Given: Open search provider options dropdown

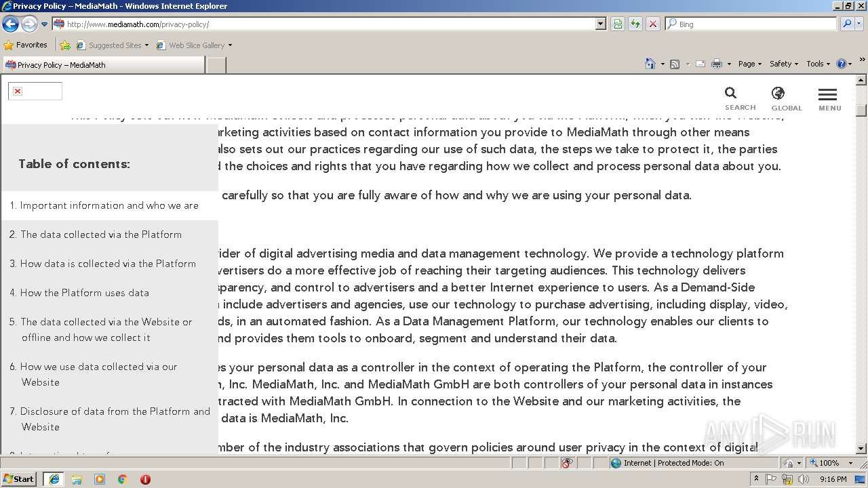Looking at the screenshot, I should pos(859,24).
